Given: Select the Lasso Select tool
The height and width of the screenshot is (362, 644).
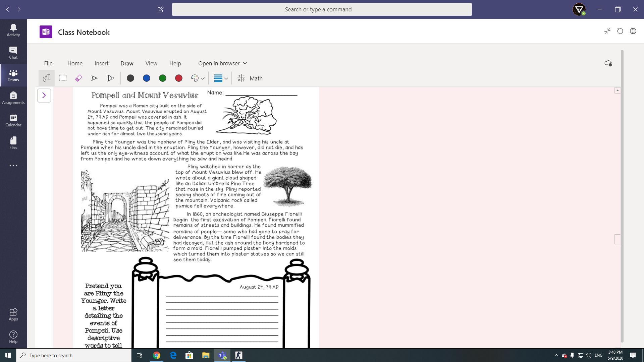Looking at the screenshot, I should [63, 78].
